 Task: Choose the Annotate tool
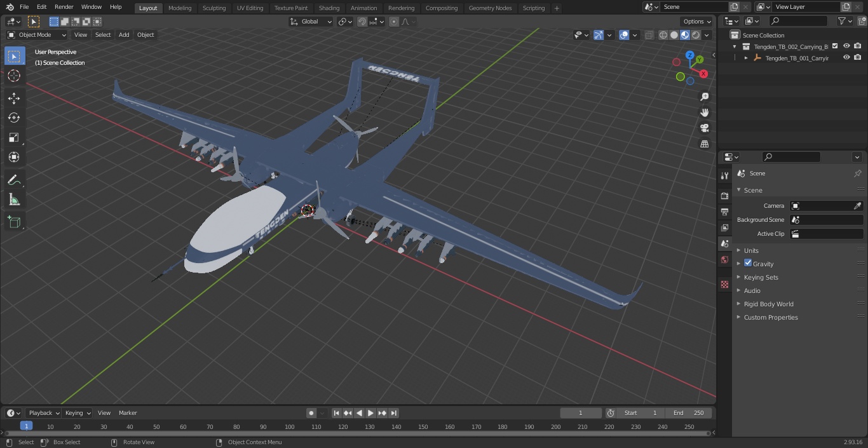pyautogui.click(x=14, y=180)
